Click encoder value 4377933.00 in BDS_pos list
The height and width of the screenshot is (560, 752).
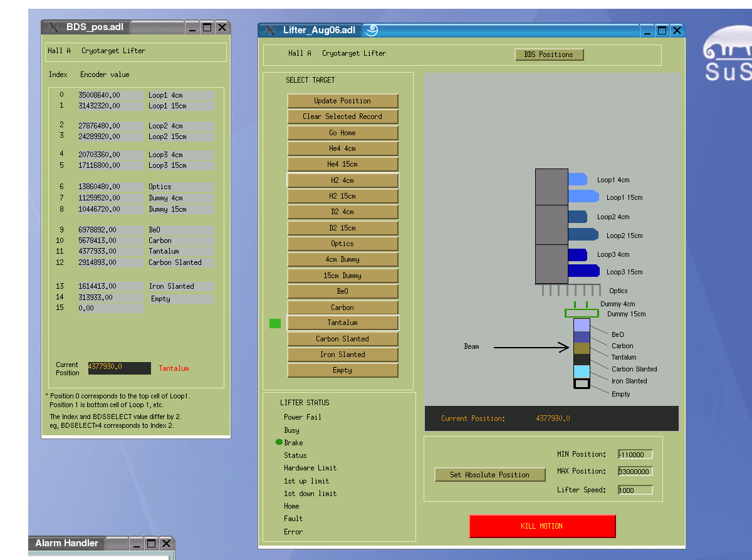click(110, 251)
